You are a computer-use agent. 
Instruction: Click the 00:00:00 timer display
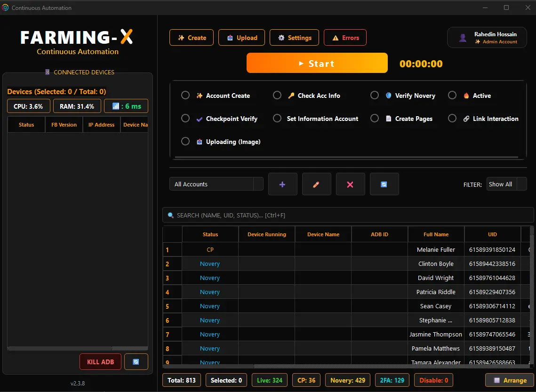(x=421, y=64)
